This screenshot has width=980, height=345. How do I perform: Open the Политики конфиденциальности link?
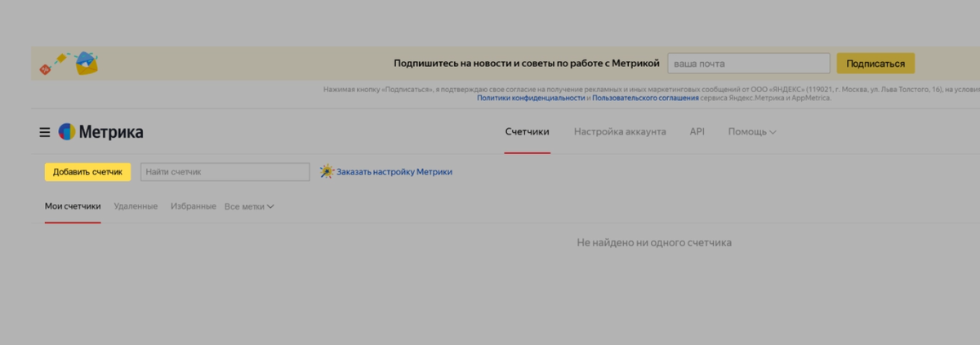pyautogui.click(x=531, y=98)
